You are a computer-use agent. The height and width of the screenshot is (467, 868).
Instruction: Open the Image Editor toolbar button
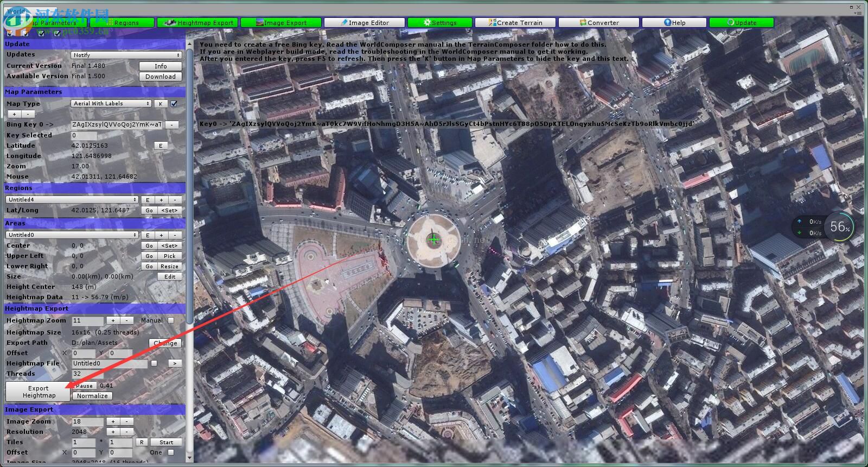coord(365,23)
